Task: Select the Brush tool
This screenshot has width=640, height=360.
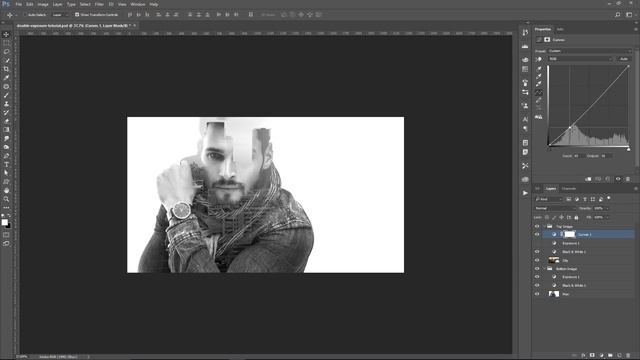Action: (6, 95)
